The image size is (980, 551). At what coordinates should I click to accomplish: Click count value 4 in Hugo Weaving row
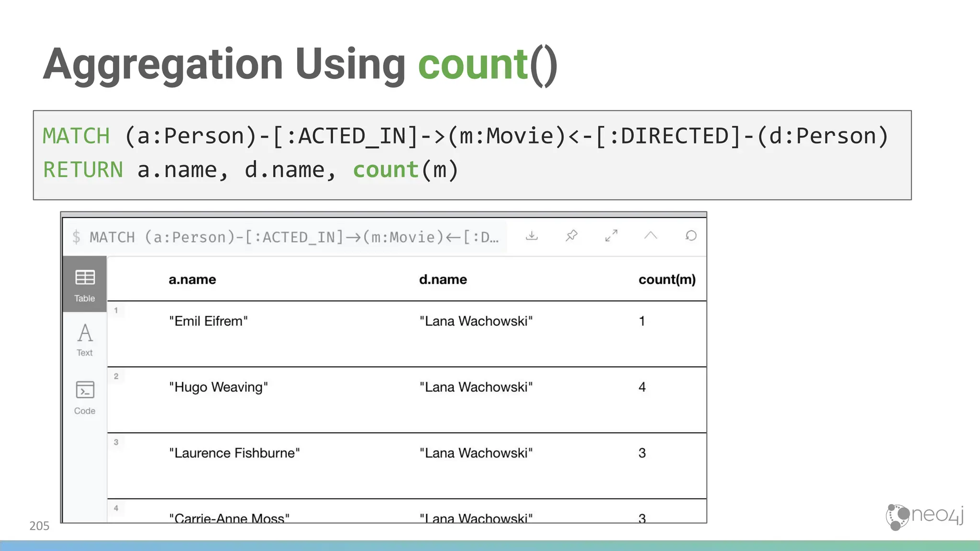tap(642, 387)
